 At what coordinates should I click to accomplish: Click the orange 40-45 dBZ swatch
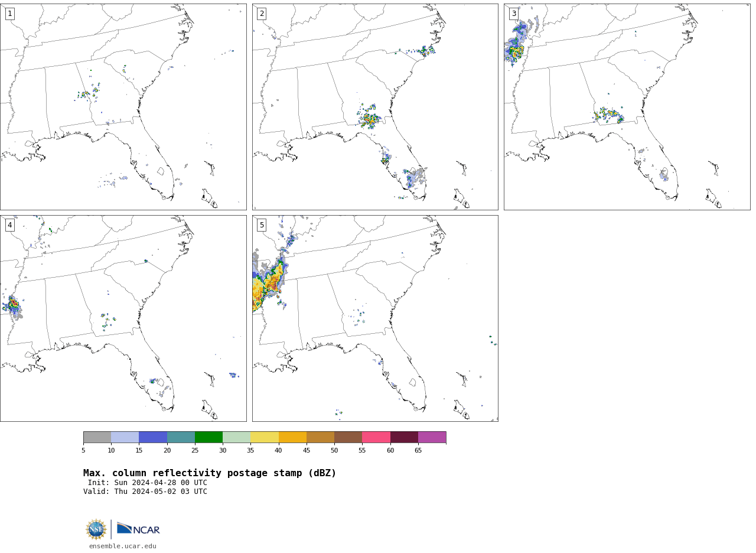click(292, 437)
